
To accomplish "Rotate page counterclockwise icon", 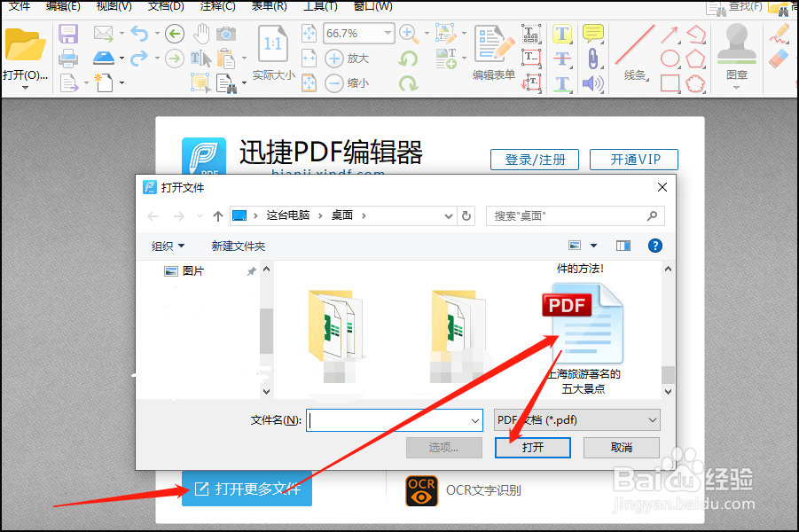I will [x=408, y=59].
